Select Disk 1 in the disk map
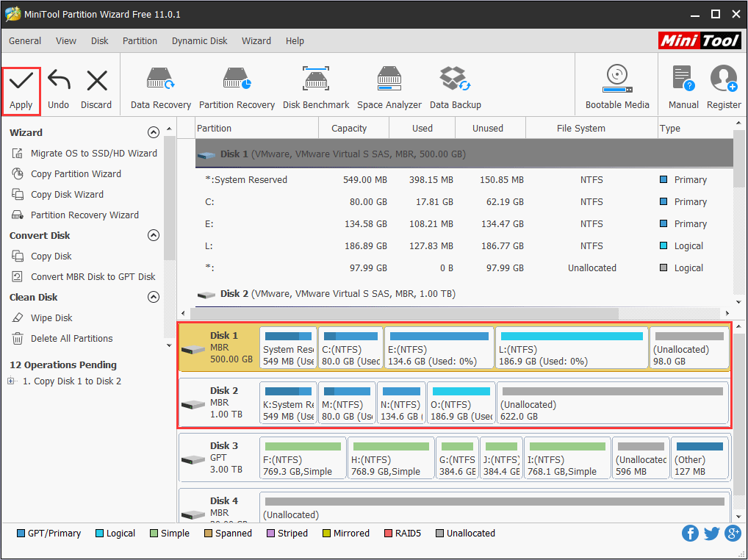Image resolution: width=748 pixels, height=560 pixels. (218, 348)
